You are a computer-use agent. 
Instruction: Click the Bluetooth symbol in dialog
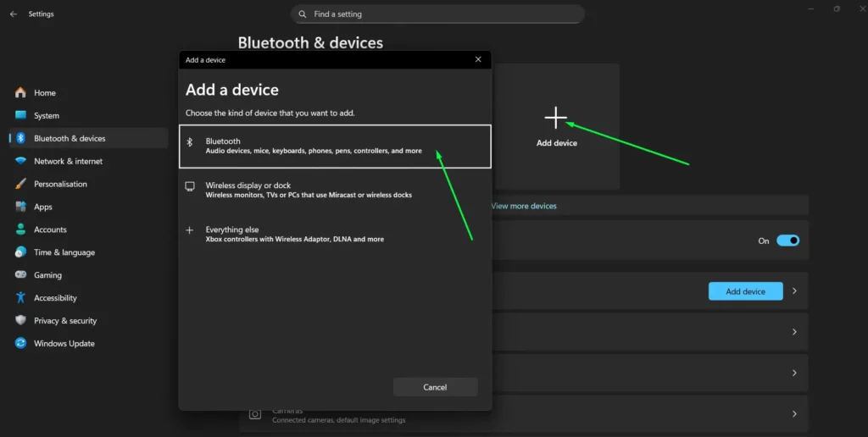coord(189,142)
